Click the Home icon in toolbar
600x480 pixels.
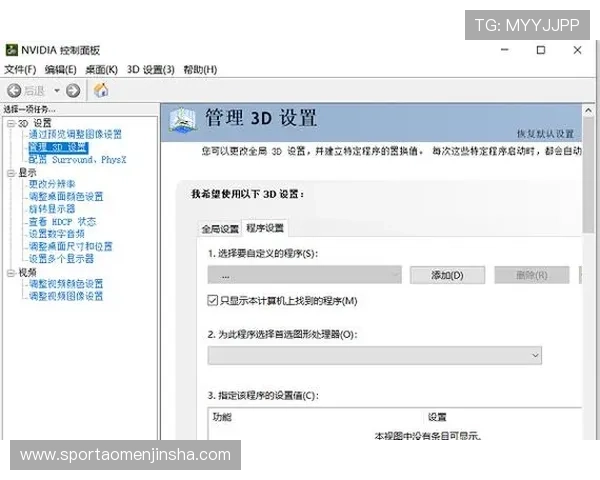(x=101, y=90)
